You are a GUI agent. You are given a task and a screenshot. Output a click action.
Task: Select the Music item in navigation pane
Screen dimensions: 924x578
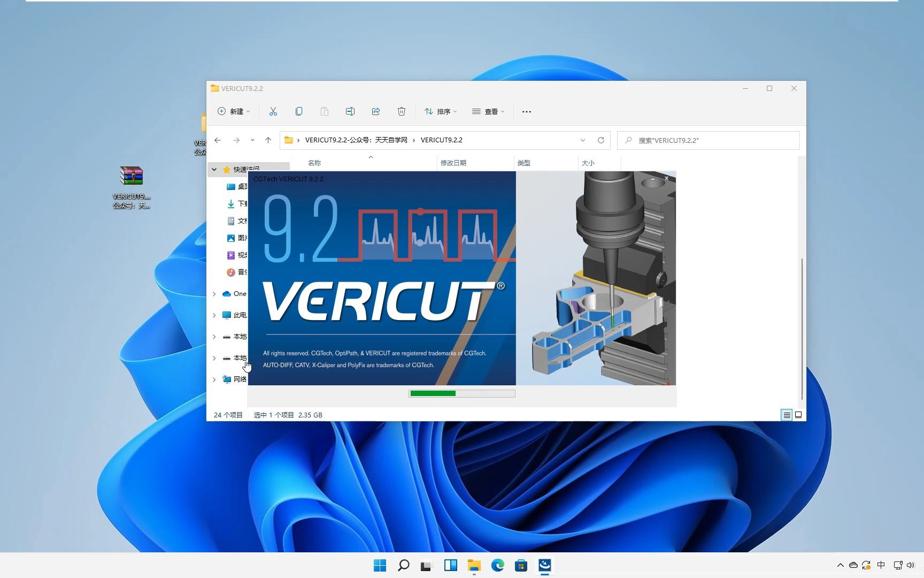click(x=237, y=272)
